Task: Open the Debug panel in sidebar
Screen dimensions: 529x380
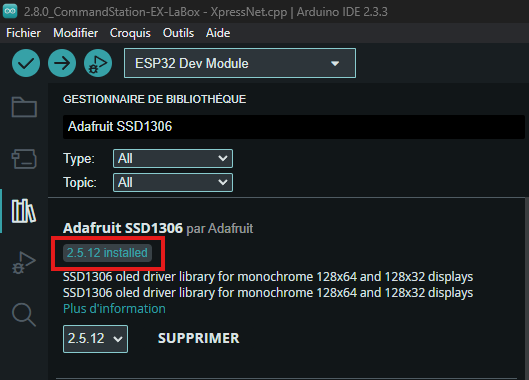Action: [24, 263]
